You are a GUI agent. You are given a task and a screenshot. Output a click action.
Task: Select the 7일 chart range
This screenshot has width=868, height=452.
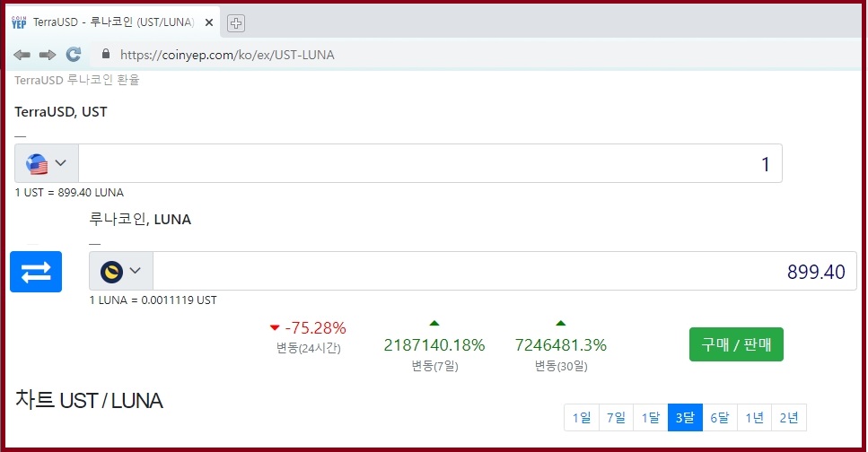616,418
